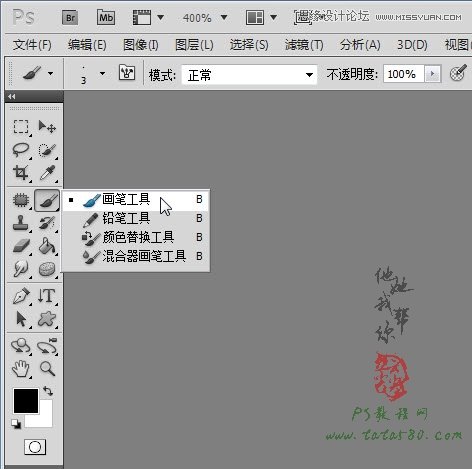The image size is (472, 469).
Task: Reset default foreground and background colors
Action: pos(15,424)
